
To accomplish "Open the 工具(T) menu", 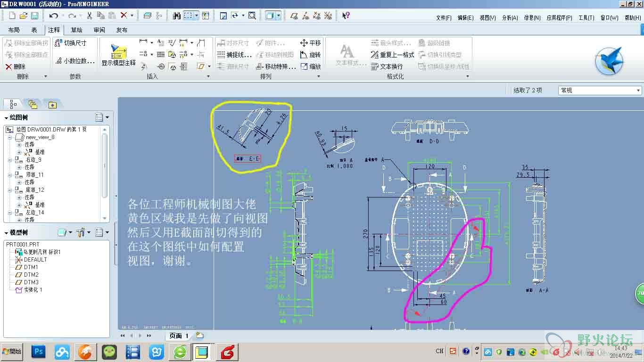I will pyautogui.click(x=586, y=18).
